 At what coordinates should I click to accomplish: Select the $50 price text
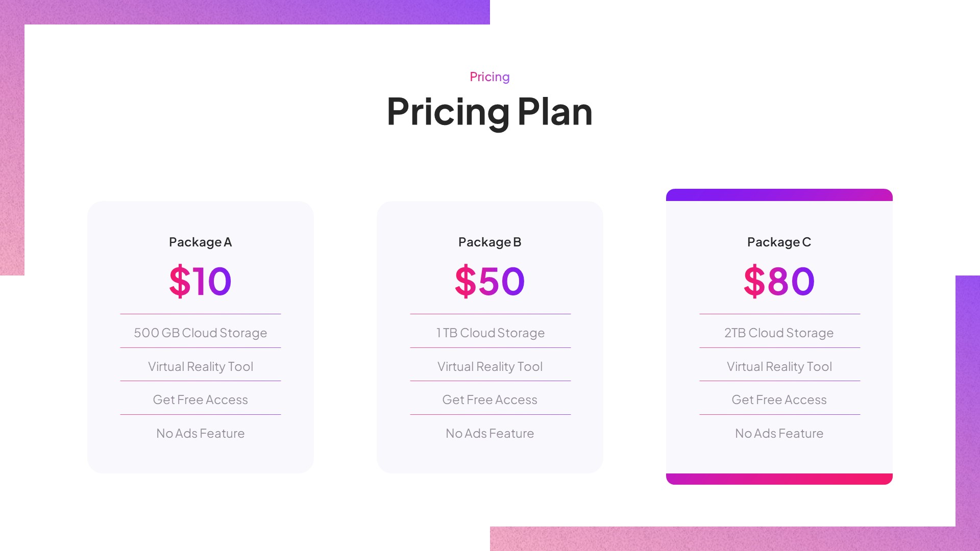[x=489, y=281]
